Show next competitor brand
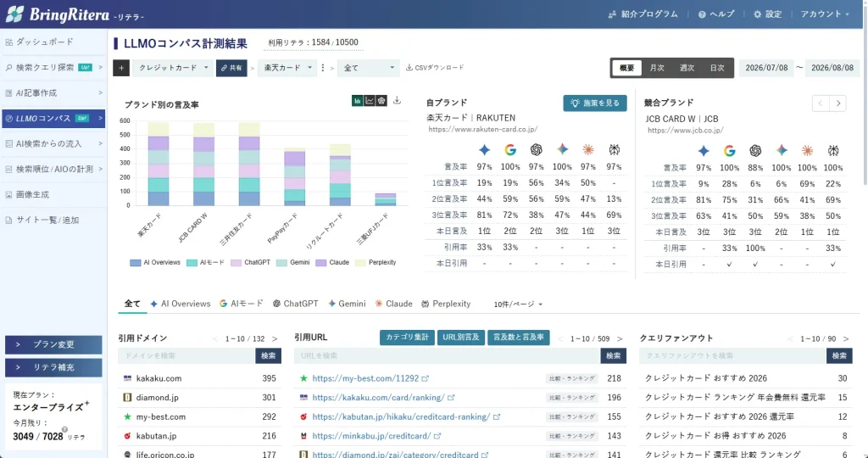This screenshot has width=868, height=458. 838,103
